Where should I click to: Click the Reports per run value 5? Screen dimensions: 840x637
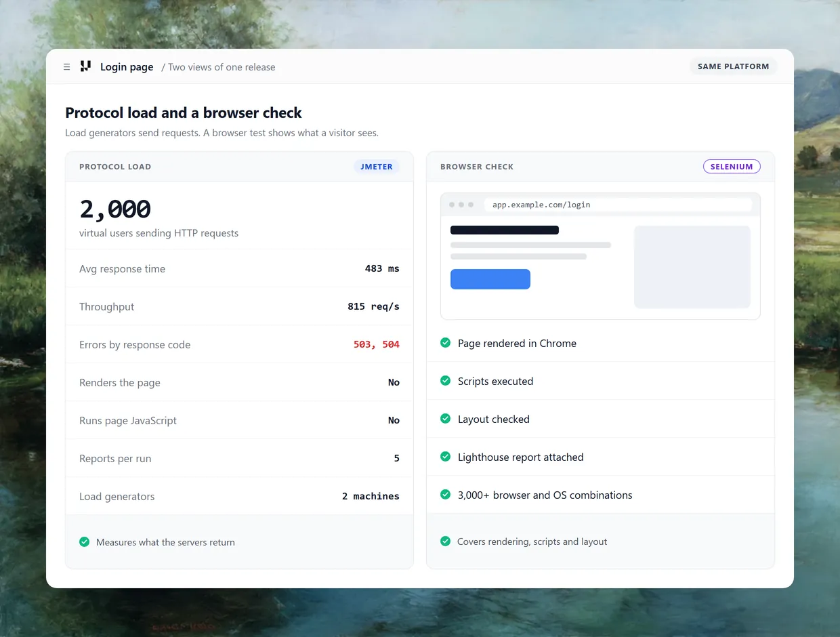(x=396, y=458)
